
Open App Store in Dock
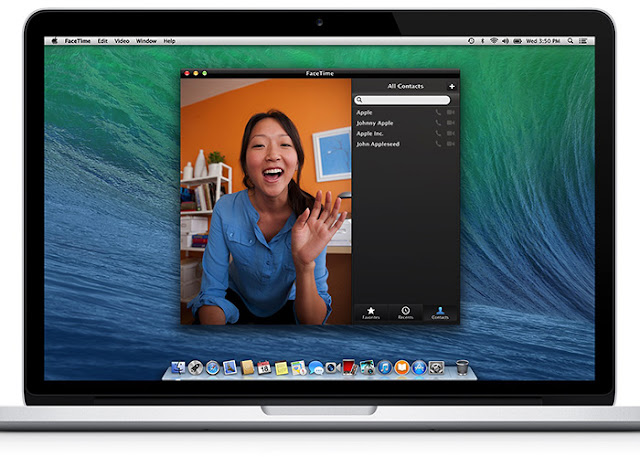point(419,368)
